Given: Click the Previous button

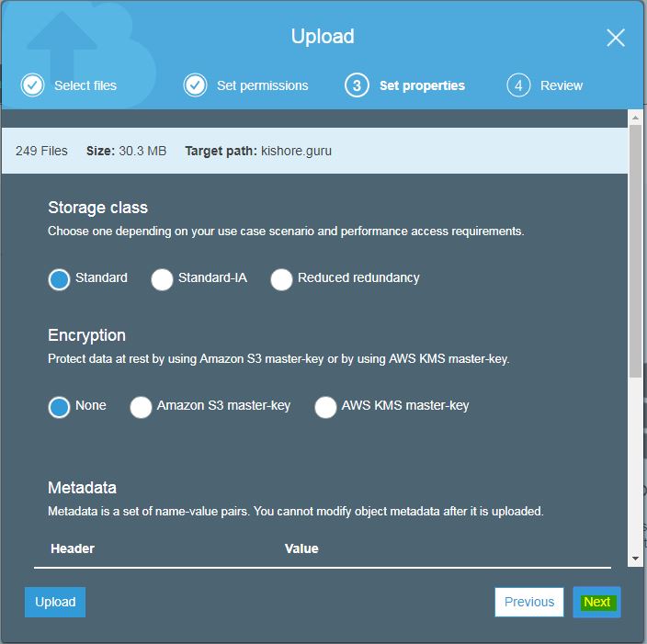Looking at the screenshot, I should (x=528, y=602).
